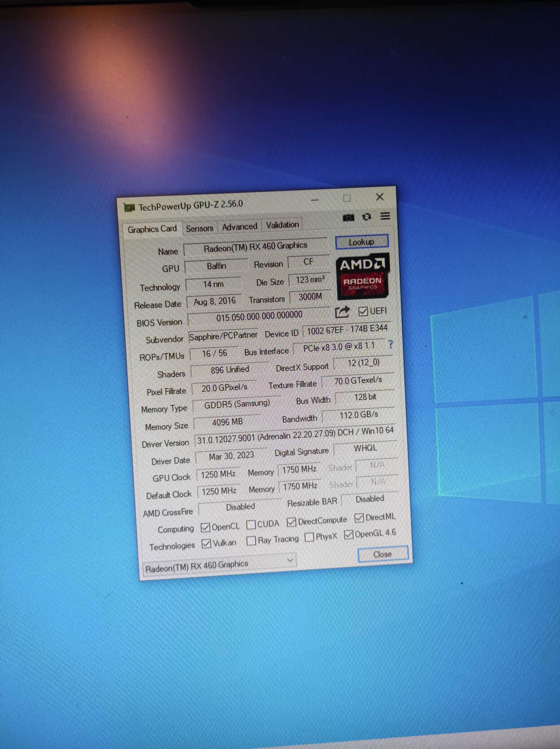Click the Memory Type field GDDR5 (Samsung)
The image size is (560, 749).
pos(237,404)
